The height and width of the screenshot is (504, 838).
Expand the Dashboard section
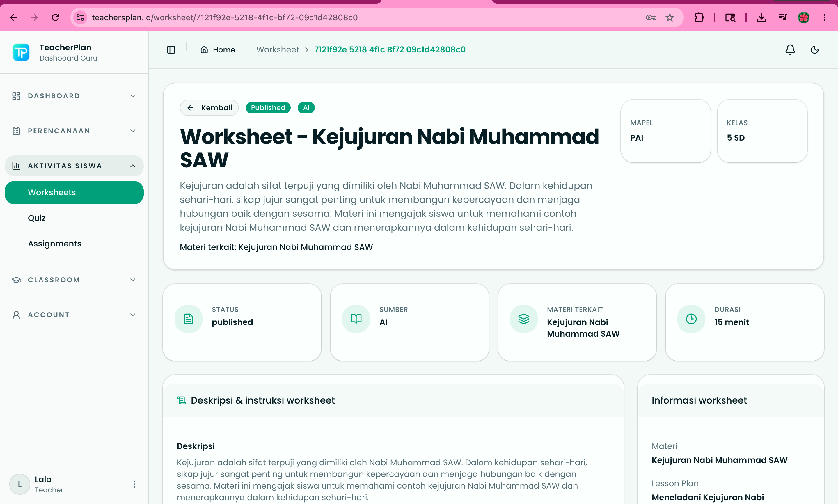133,96
